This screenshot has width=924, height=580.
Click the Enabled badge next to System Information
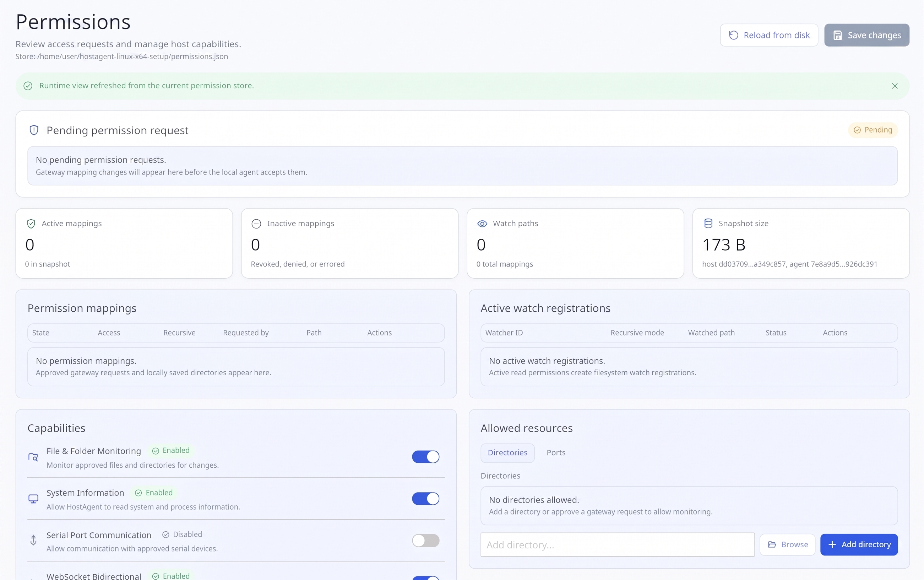pos(154,493)
